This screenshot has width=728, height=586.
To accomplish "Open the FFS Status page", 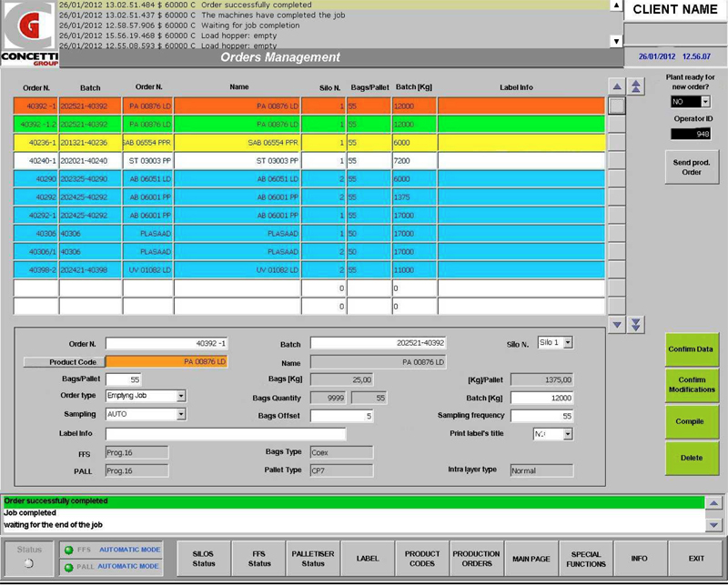I will click(259, 559).
